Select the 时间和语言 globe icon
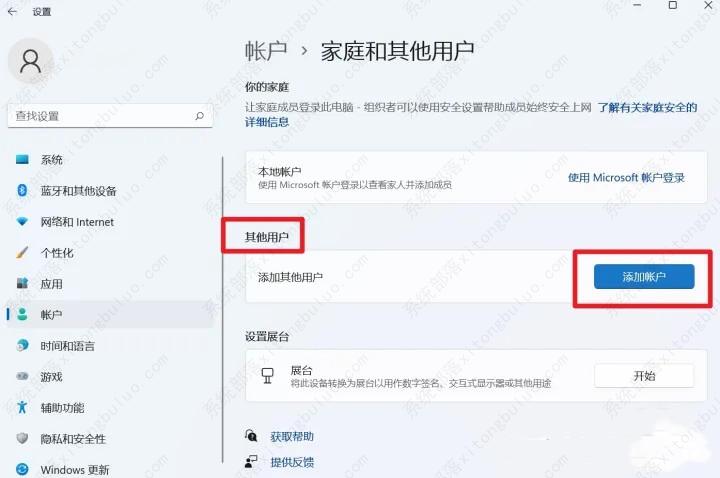This screenshot has width=720, height=478. point(22,345)
